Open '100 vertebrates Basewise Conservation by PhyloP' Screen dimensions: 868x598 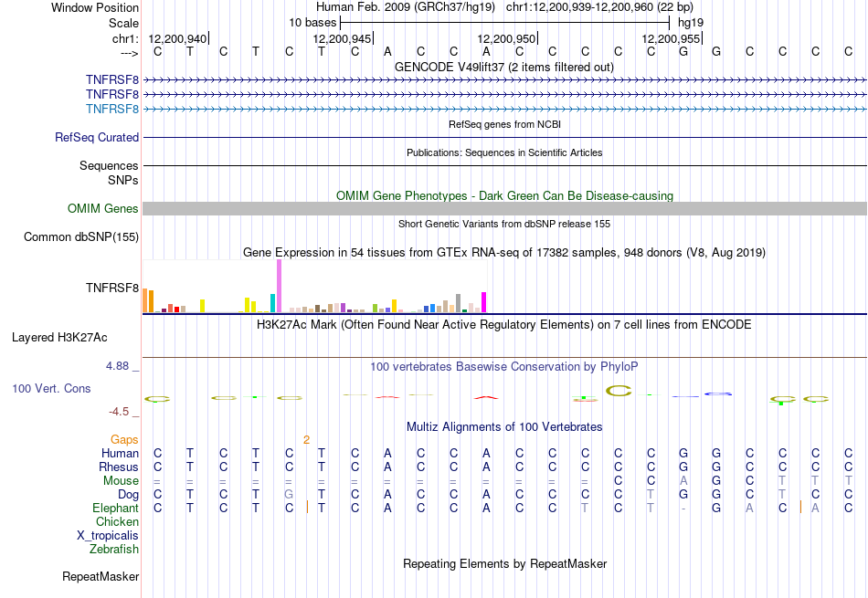point(503,367)
